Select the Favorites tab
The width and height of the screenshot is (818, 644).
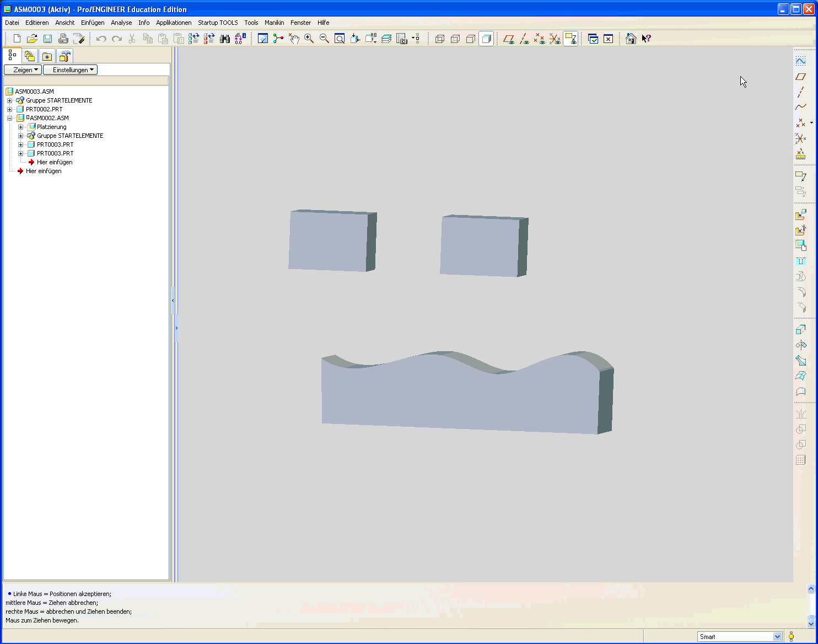click(47, 56)
